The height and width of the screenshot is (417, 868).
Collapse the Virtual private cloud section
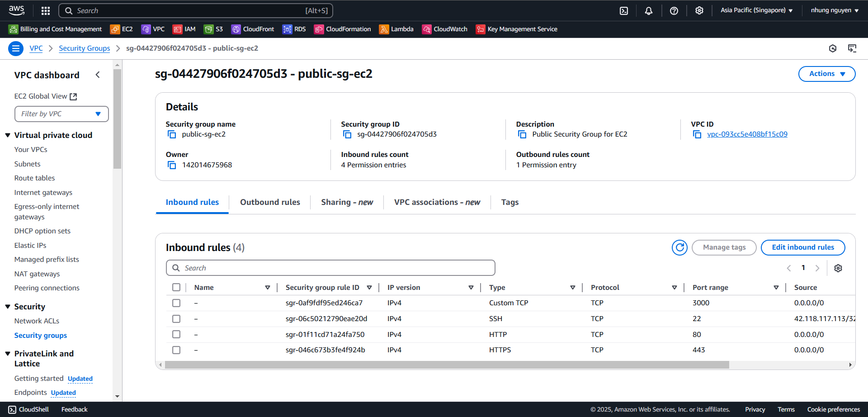[8, 135]
